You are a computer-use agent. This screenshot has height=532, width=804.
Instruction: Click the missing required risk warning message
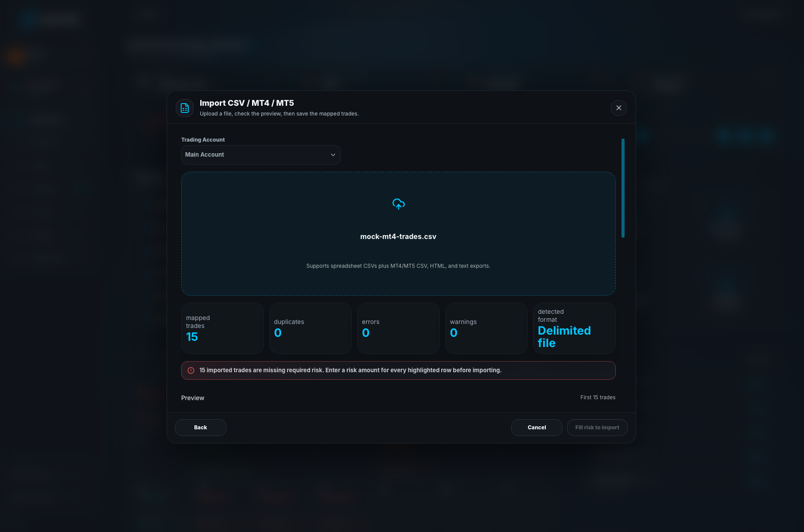(x=350, y=370)
